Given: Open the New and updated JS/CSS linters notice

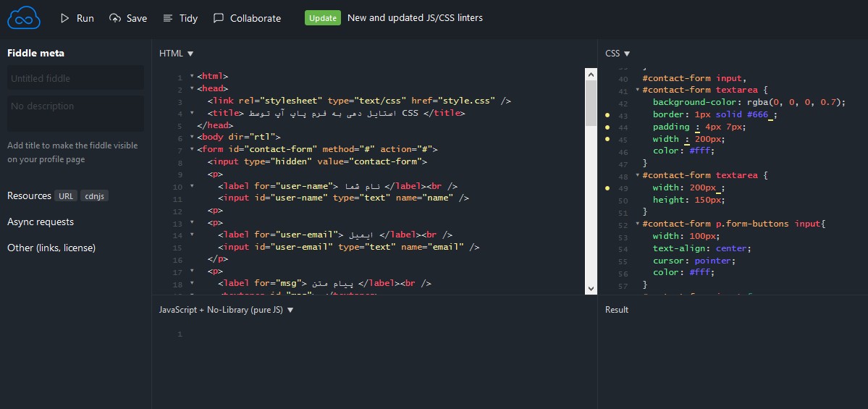Looking at the screenshot, I should pos(415,17).
